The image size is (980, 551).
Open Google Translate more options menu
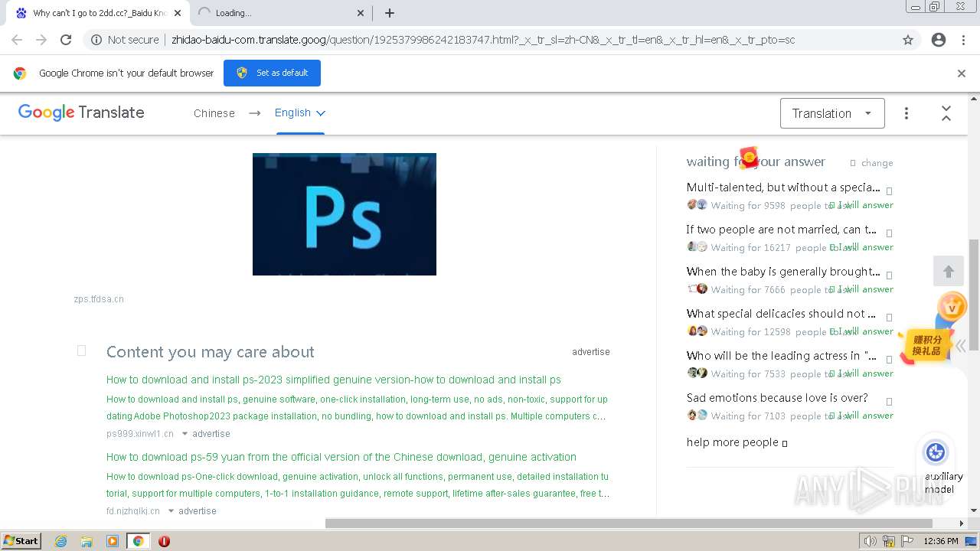906,113
